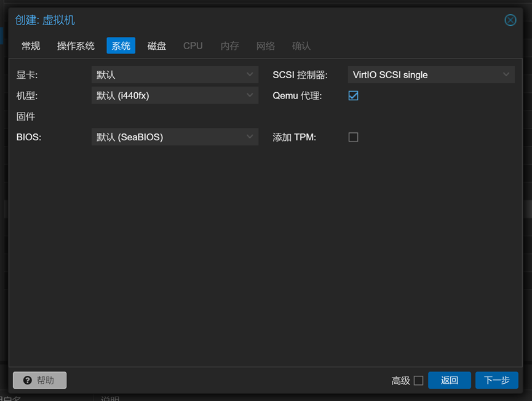532x401 pixels.
Task: Click the VirtIO SCSI single field
Action: coord(431,74)
